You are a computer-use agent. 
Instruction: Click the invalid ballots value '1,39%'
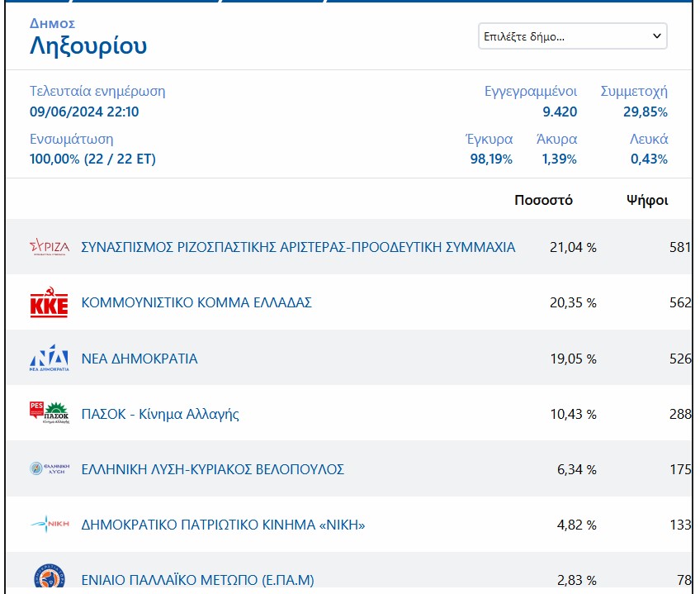[x=560, y=159]
